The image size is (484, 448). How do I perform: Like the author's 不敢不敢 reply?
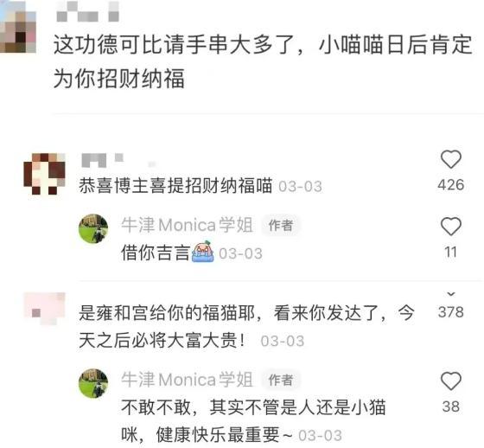[450, 381]
